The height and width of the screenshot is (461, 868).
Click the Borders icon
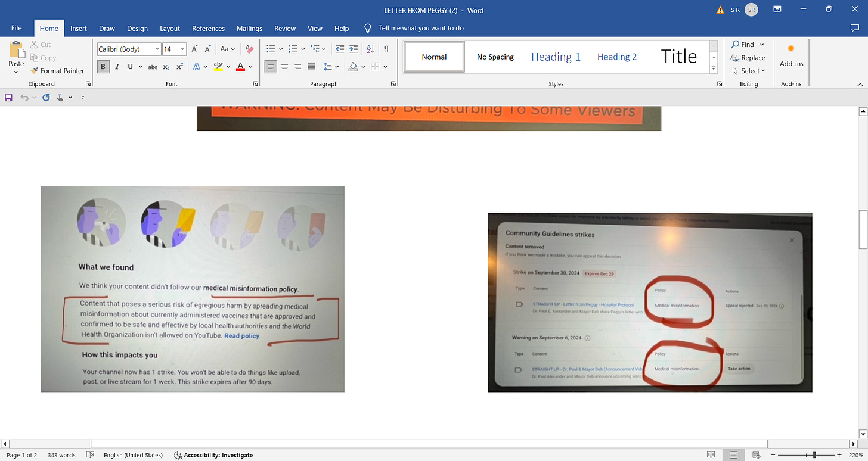click(x=375, y=67)
